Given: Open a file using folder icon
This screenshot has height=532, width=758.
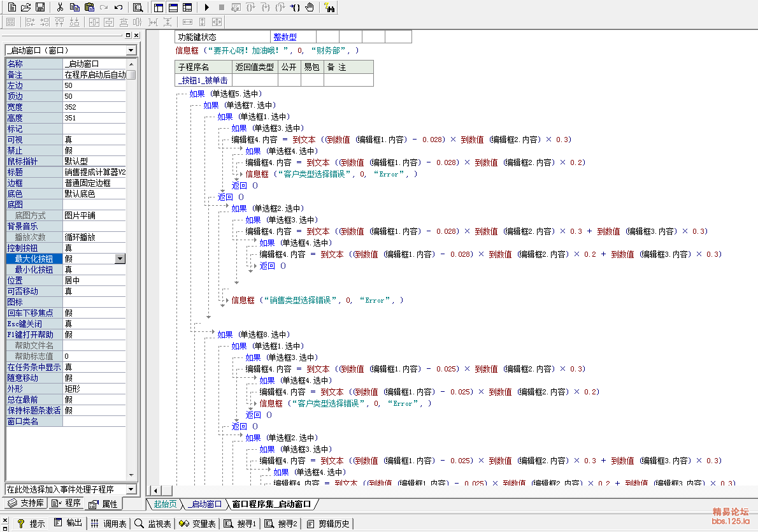Looking at the screenshot, I should click(x=26, y=7).
